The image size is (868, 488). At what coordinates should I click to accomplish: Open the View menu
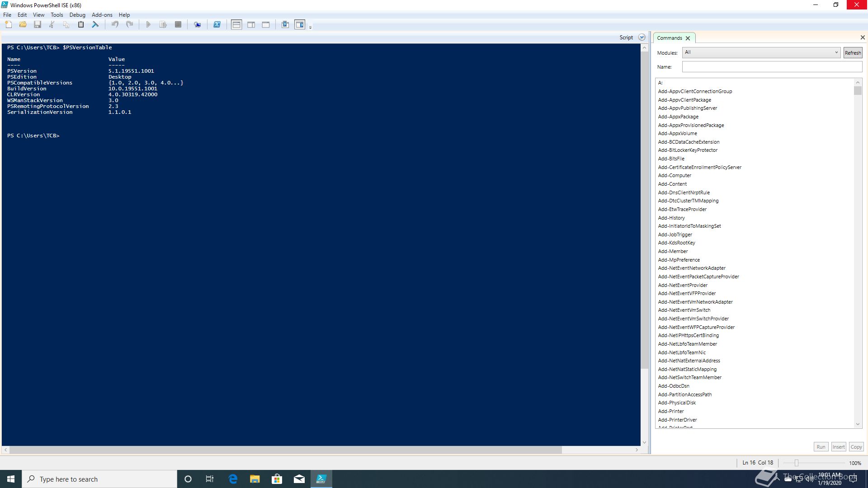pos(39,15)
